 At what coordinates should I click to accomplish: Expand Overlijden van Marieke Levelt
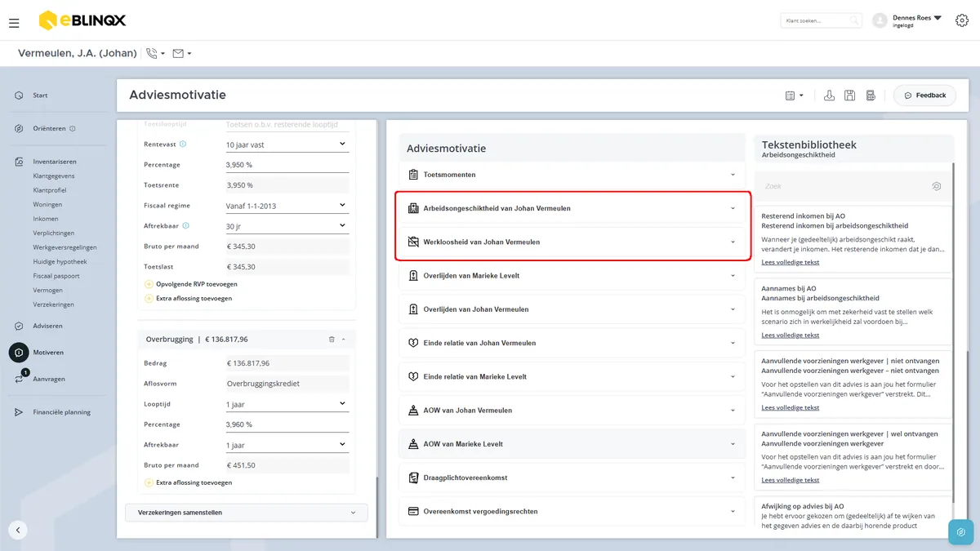pyautogui.click(x=573, y=276)
